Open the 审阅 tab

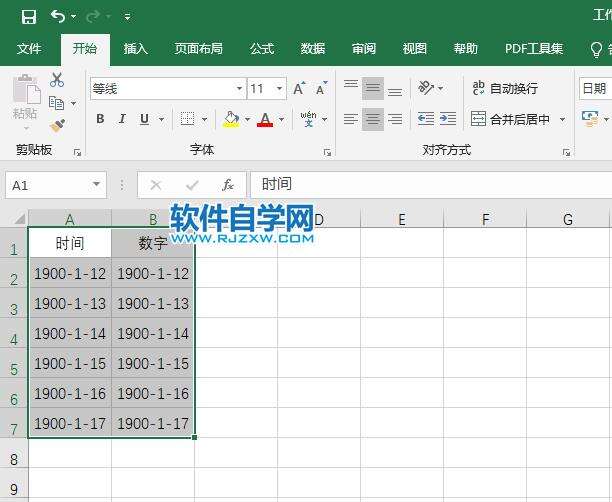364,49
